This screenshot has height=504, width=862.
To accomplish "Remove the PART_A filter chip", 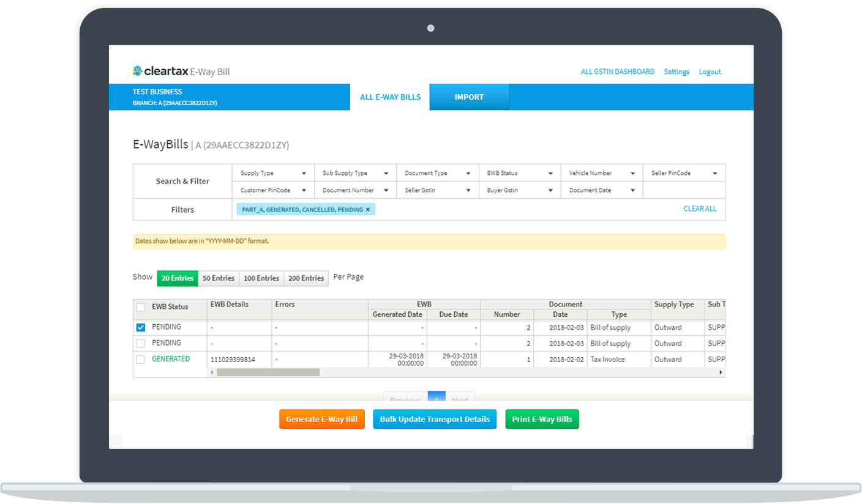I will (368, 209).
